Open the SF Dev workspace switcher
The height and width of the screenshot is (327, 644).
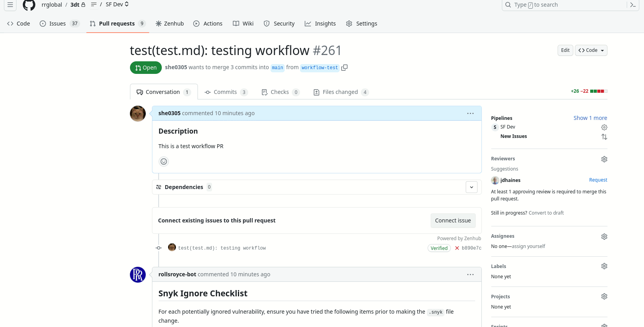click(x=117, y=4)
